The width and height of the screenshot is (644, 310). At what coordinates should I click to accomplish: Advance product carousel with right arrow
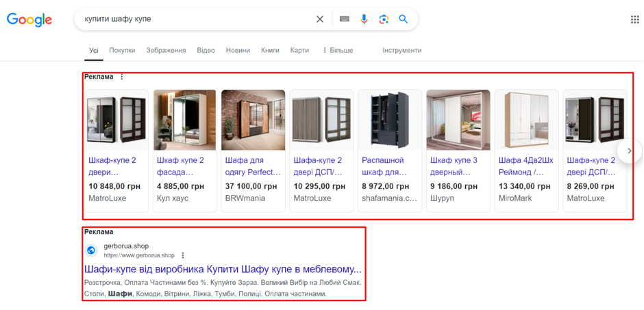click(x=629, y=151)
